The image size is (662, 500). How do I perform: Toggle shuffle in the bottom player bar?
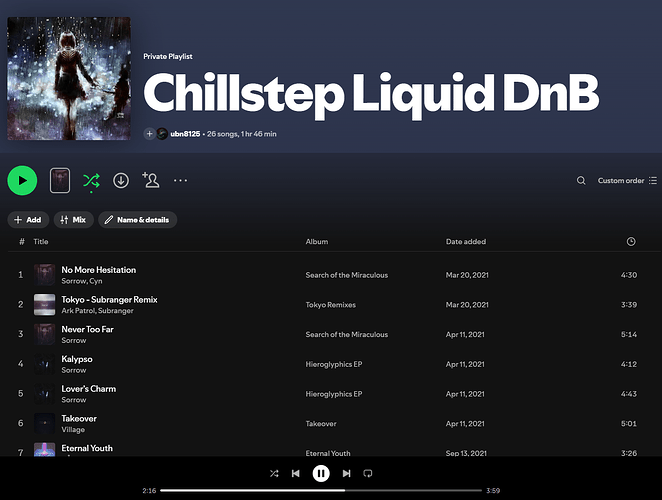(274, 473)
